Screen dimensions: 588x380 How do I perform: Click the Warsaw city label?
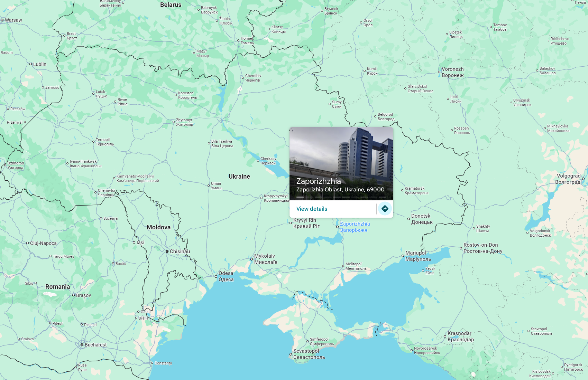13,20
